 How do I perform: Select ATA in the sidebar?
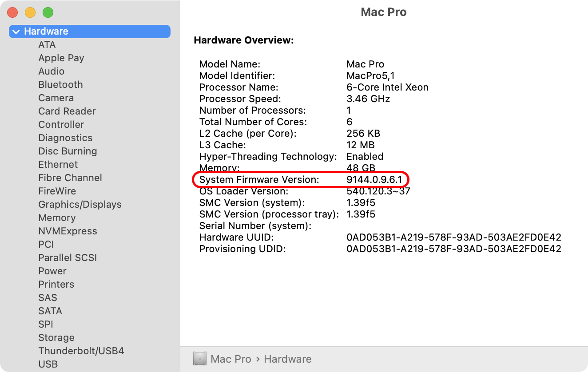(47, 45)
